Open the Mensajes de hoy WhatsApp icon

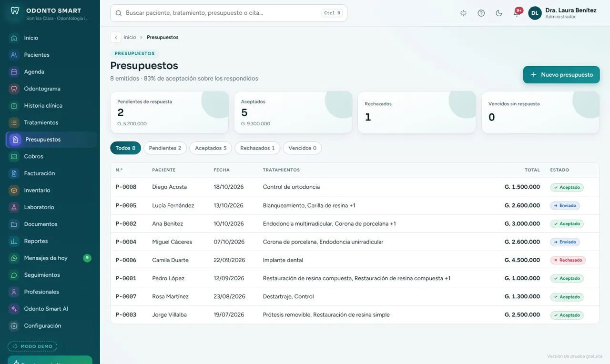[14, 258]
